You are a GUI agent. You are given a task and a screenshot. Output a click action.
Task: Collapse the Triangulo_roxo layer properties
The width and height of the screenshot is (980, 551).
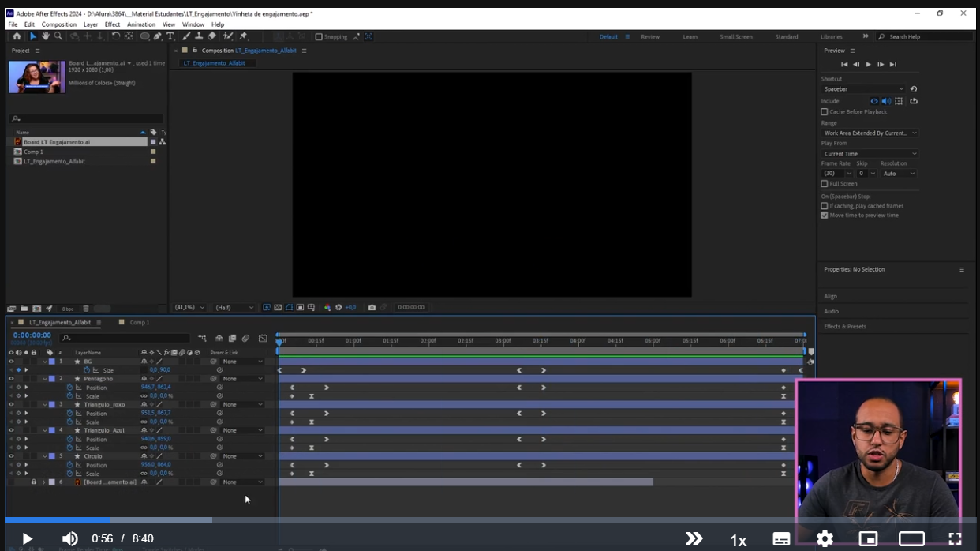pyautogui.click(x=45, y=405)
